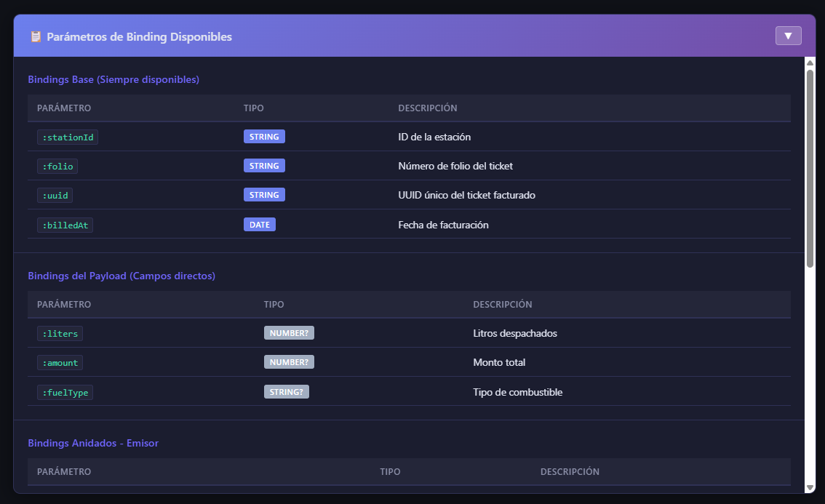825x504 pixels.
Task: Click the DATE type badge
Action: (260, 225)
